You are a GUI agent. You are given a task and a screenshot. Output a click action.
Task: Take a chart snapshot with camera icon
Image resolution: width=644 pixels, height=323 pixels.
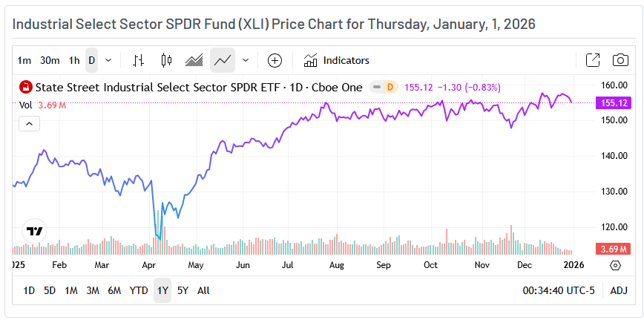pos(620,60)
